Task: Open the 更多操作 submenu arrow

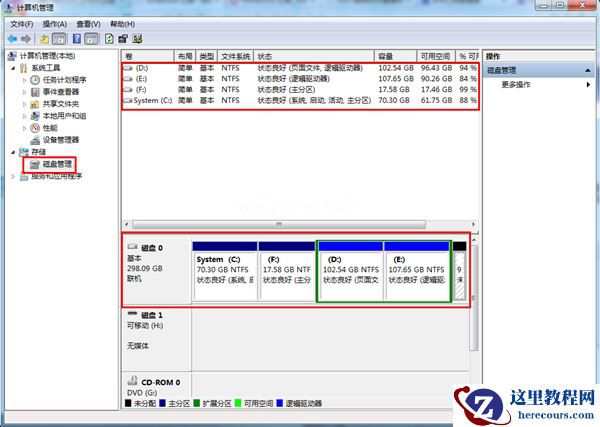Action: coord(589,85)
